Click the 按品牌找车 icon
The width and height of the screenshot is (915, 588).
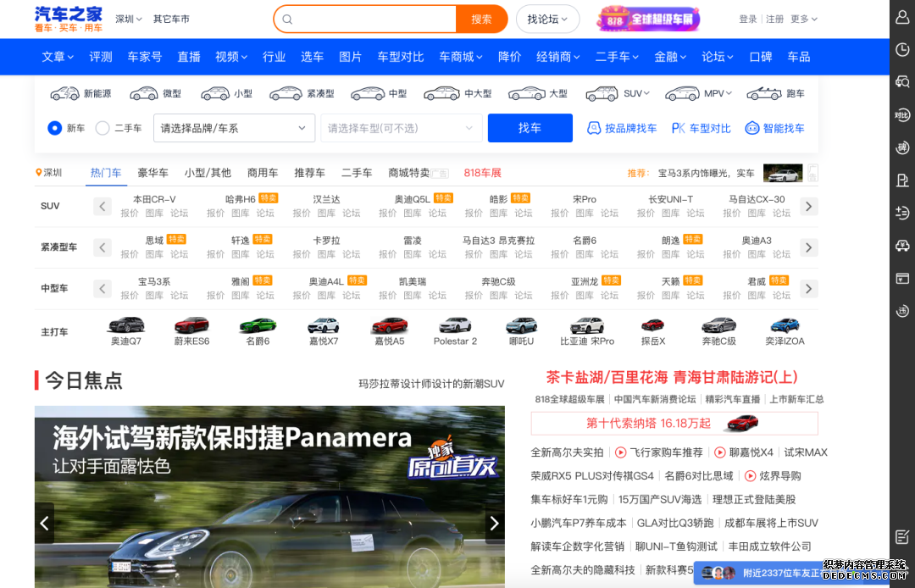594,127
